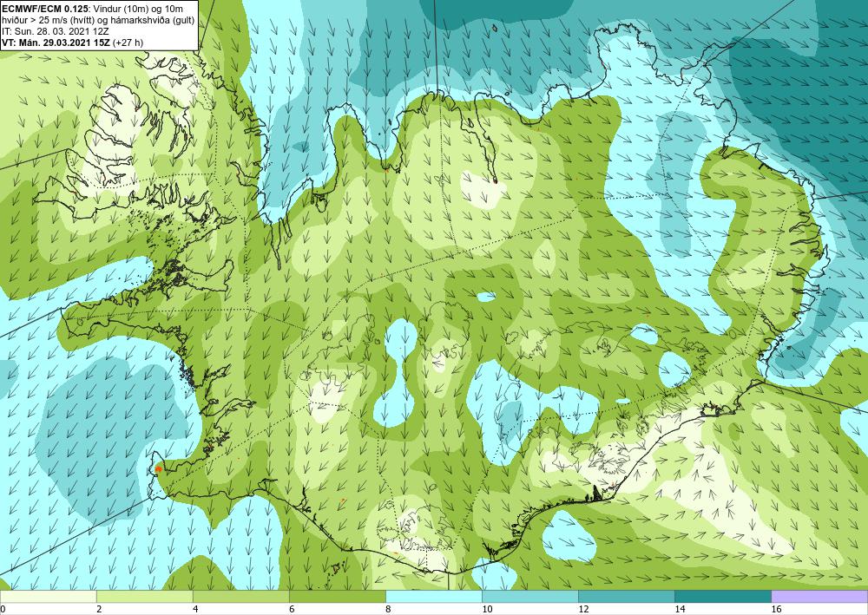The width and height of the screenshot is (868, 615).
Task: Click the cream legend swatch between 0 and 2
Action: point(48,596)
